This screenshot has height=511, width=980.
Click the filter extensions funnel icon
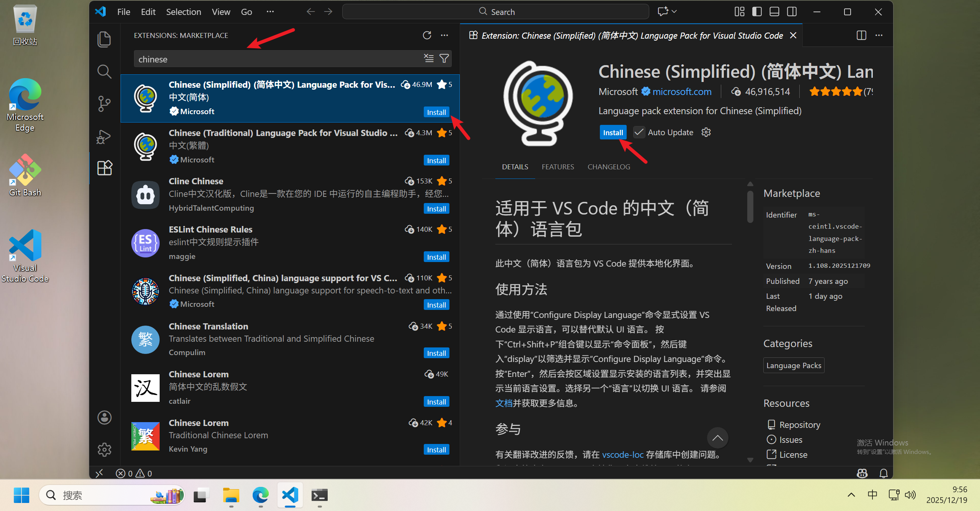tap(444, 59)
